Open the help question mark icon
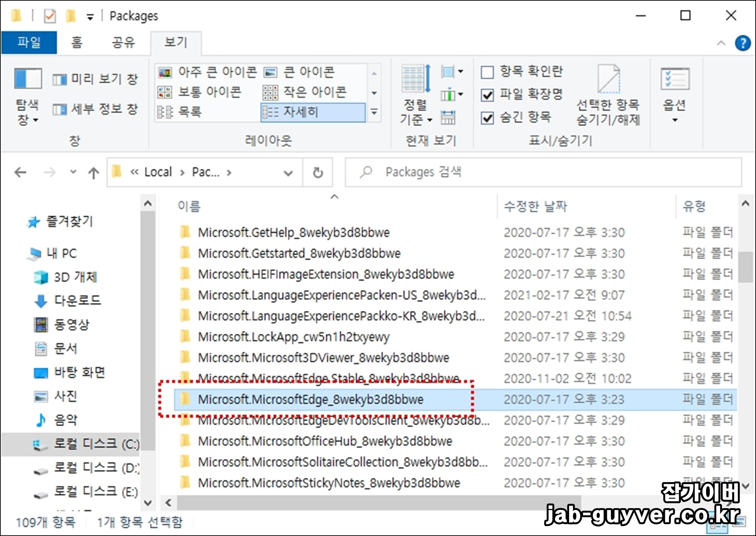The height and width of the screenshot is (536, 756). click(x=743, y=43)
